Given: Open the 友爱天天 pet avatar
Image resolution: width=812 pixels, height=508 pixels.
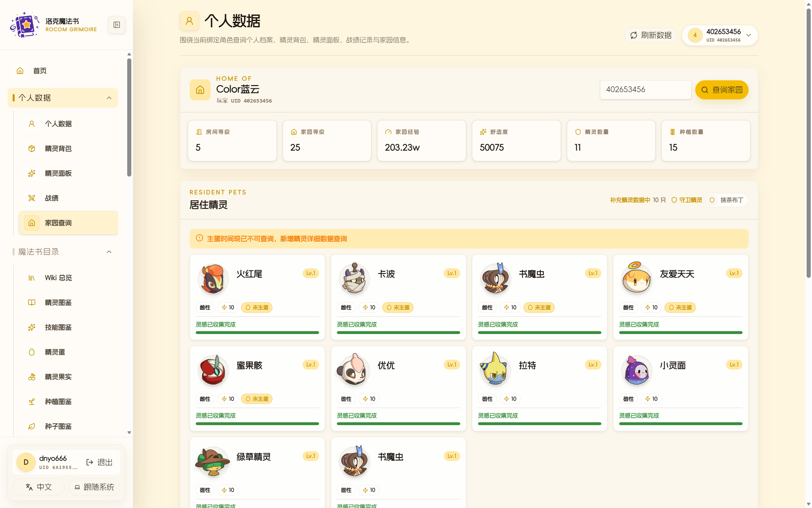Looking at the screenshot, I should pyautogui.click(x=637, y=279).
